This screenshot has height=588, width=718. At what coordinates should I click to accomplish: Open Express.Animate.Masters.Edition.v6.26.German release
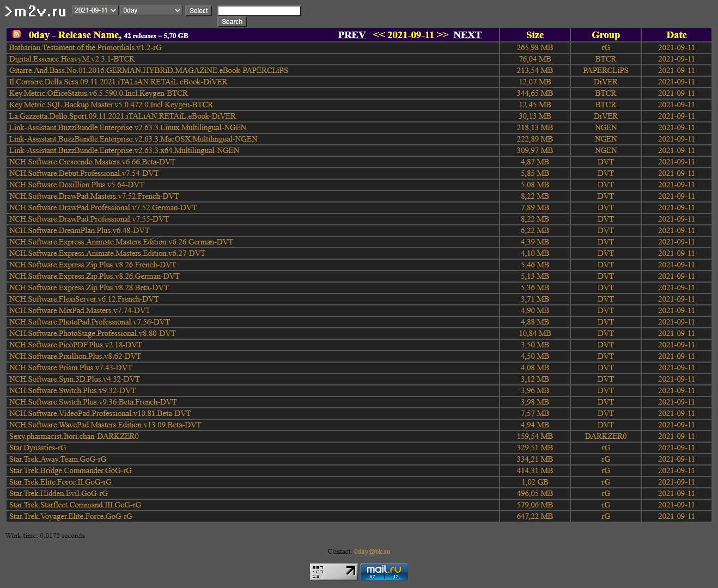point(121,242)
